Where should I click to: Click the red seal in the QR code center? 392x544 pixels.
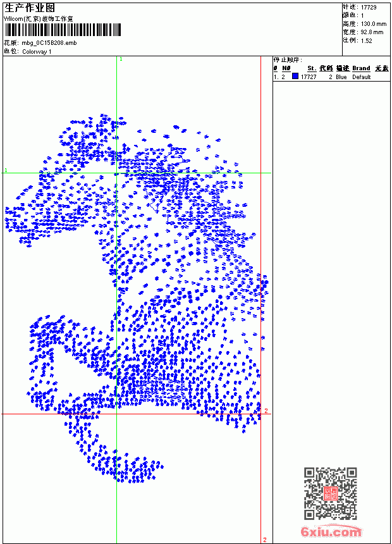click(331, 493)
